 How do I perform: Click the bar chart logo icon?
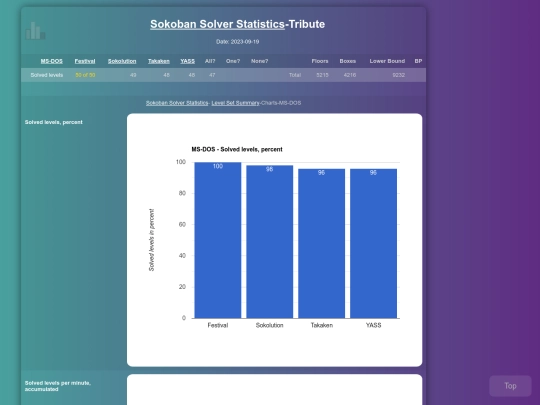(35, 31)
